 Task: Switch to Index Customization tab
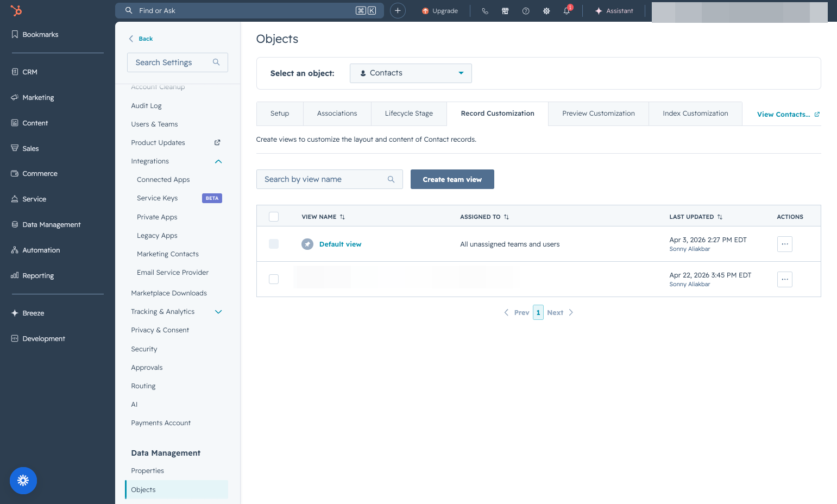click(x=695, y=114)
